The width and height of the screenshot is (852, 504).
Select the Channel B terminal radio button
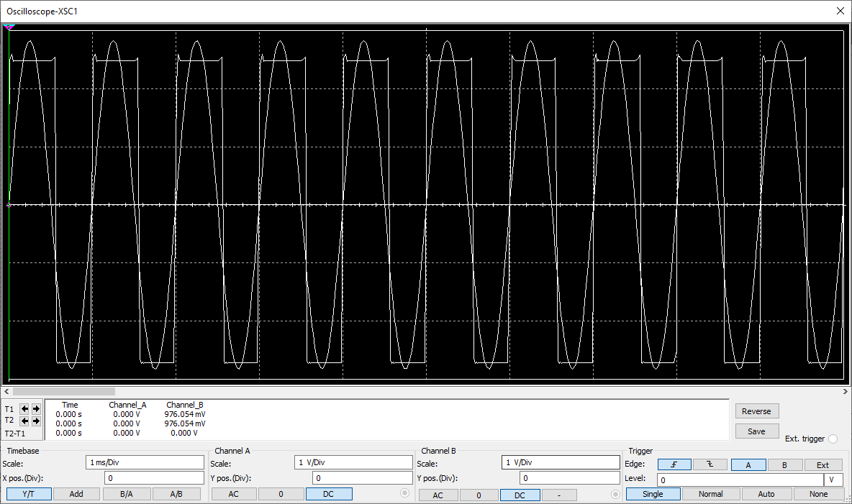(x=615, y=494)
